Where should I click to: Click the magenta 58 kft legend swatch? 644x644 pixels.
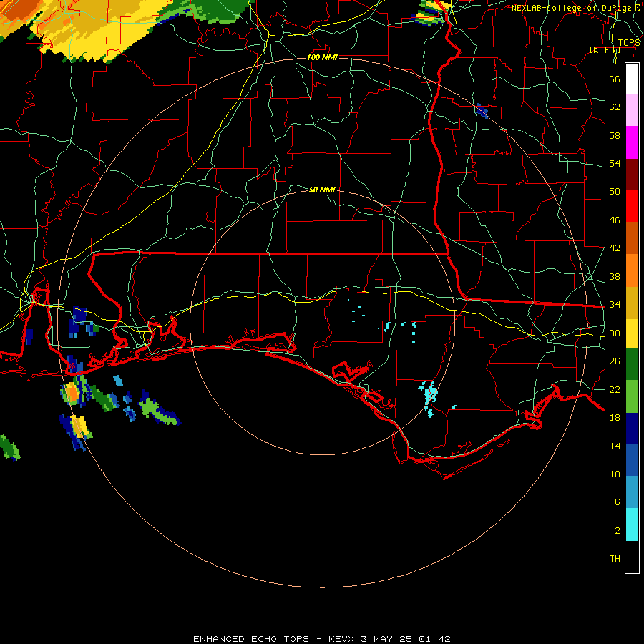pyautogui.click(x=632, y=142)
